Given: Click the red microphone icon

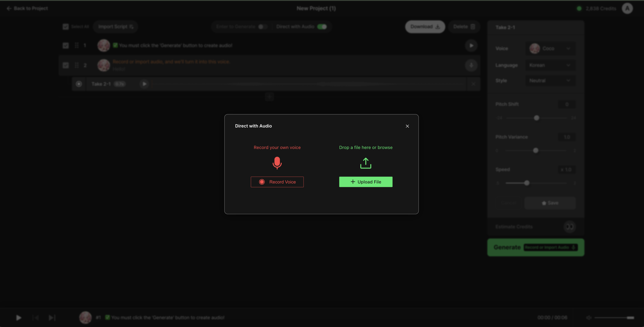Looking at the screenshot, I should [x=277, y=163].
